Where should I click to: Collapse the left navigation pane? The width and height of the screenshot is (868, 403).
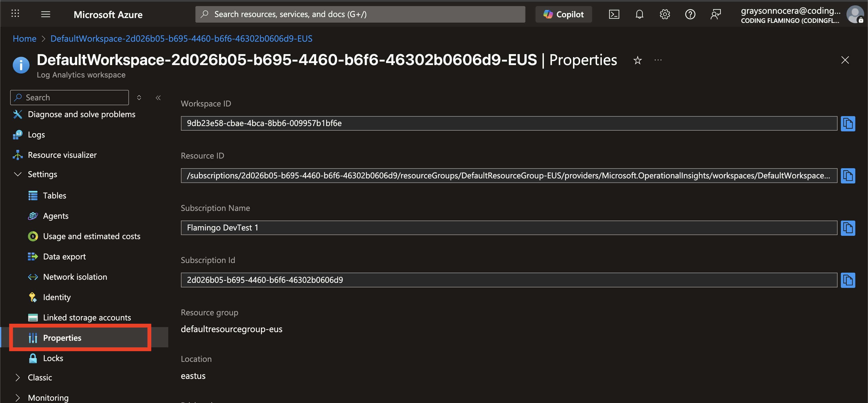click(x=158, y=98)
